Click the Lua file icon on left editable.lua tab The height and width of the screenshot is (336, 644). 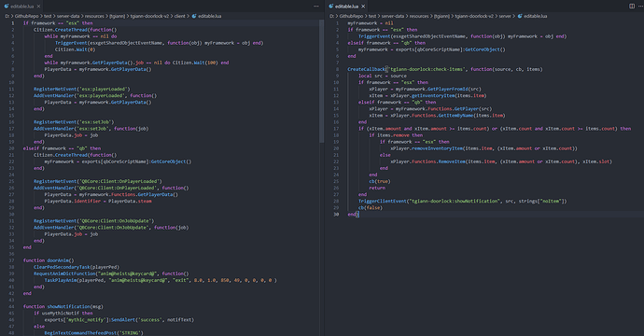pos(7,7)
